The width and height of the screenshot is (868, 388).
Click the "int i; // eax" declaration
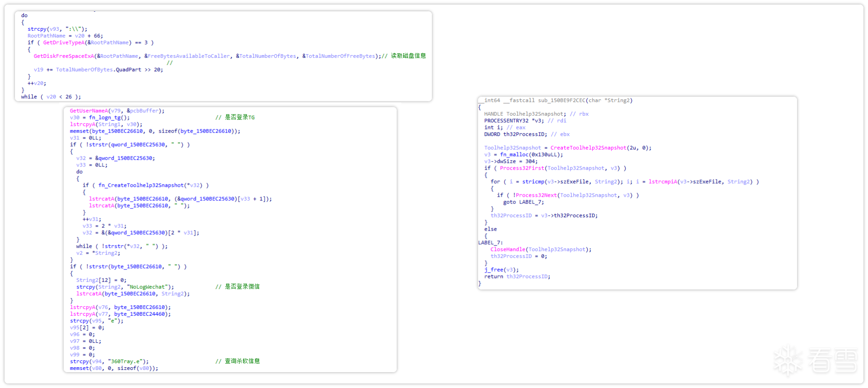tap(505, 128)
